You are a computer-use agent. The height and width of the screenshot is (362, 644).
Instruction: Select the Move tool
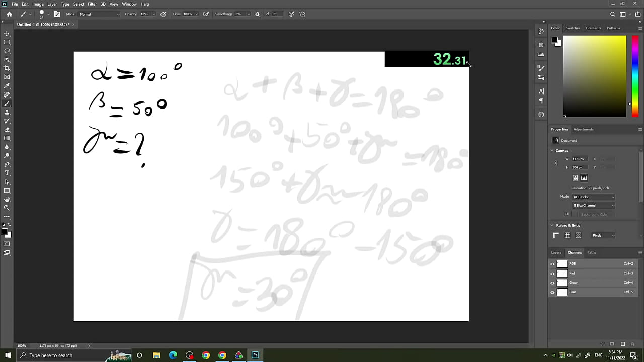click(x=7, y=34)
